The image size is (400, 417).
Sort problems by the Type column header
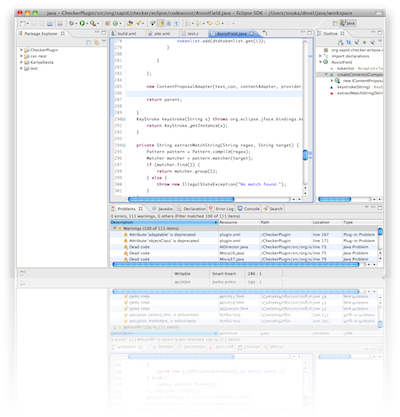[x=363, y=222]
